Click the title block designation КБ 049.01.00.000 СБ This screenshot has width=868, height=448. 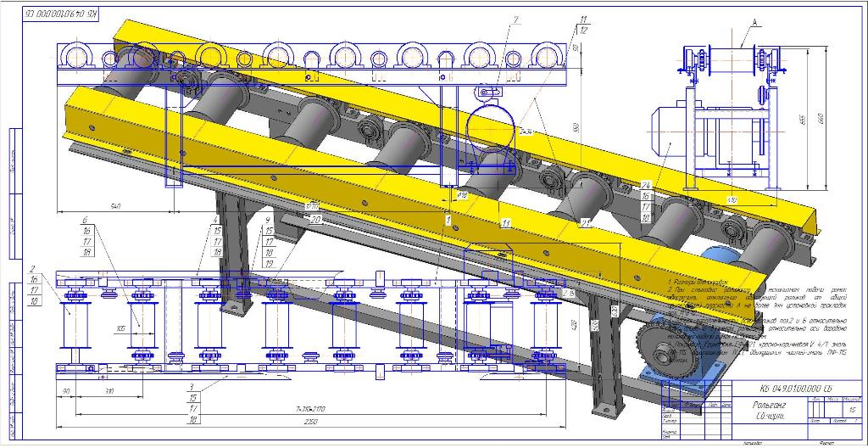(x=797, y=388)
